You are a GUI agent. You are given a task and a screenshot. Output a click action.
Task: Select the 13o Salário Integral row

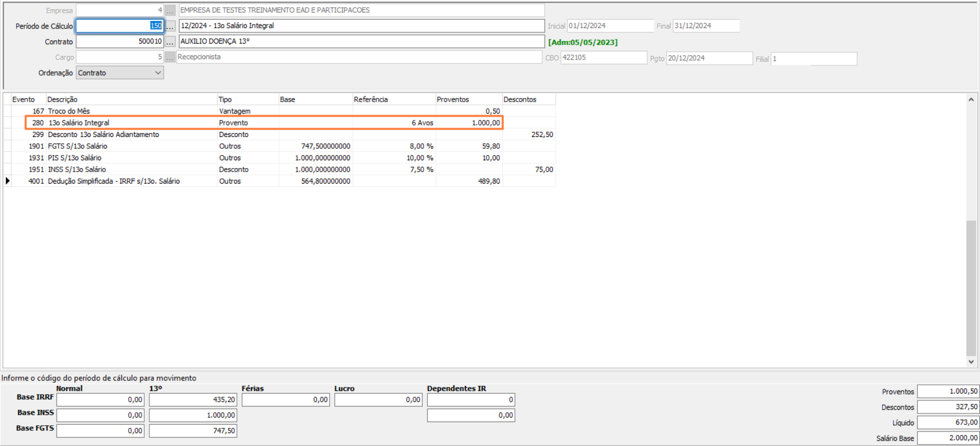[130, 123]
